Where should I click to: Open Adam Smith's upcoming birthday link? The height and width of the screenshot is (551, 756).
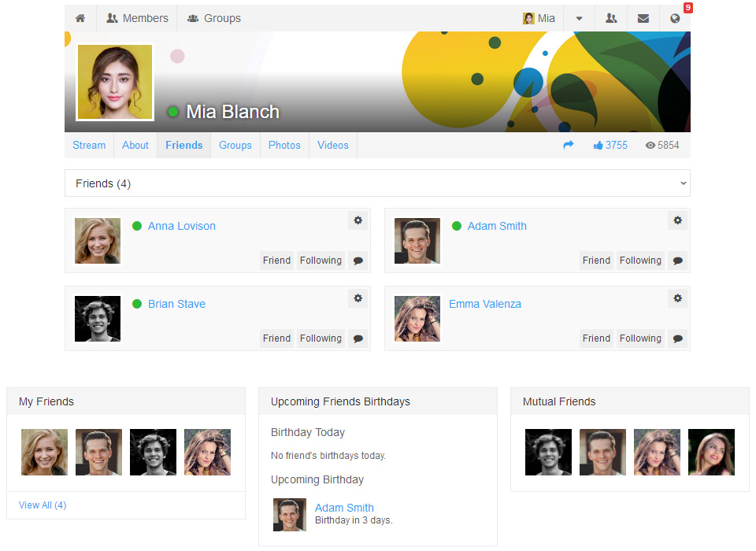(344, 508)
